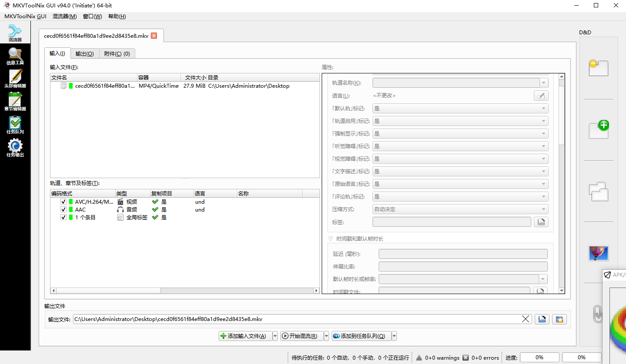Click the 添加输入文件(A) button

[245, 336]
